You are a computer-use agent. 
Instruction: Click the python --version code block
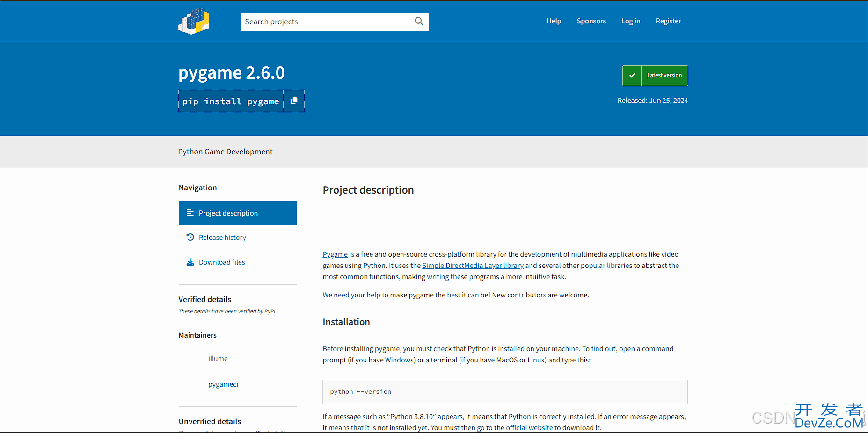click(x=505, y=392)
